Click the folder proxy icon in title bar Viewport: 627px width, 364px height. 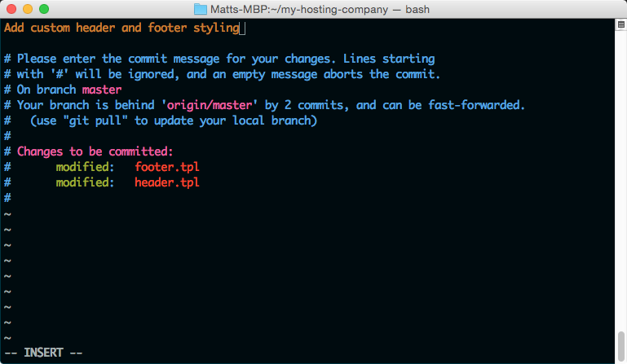pos(201,9)
